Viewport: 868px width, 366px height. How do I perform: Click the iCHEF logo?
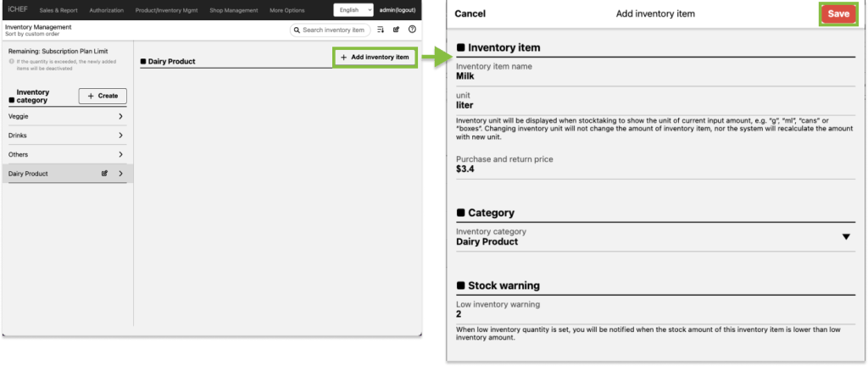click(17, 10)
